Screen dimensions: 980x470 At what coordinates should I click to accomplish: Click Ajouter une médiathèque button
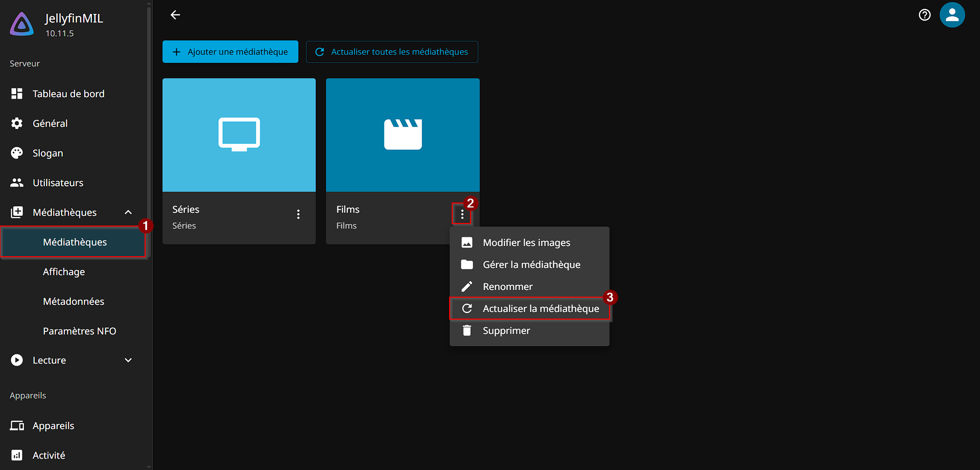point(230,52)
